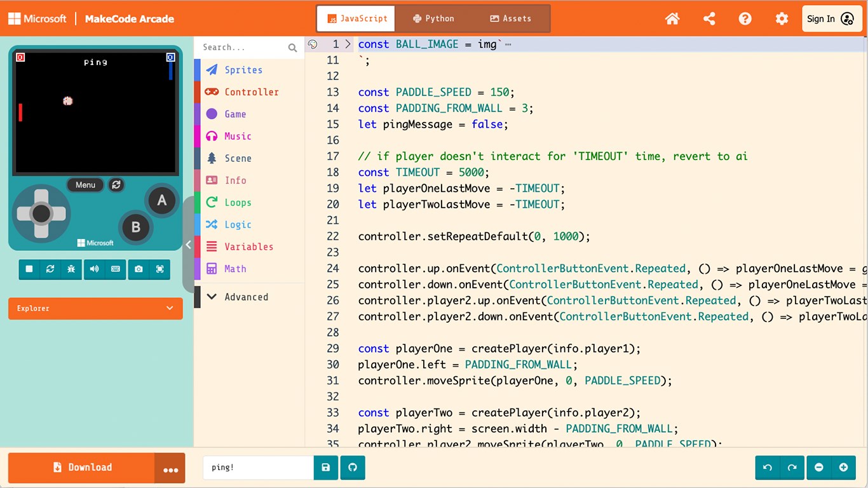
Task: Open the image editor via the palette icon
Action: pyautogui.click(x=312, y=44)
